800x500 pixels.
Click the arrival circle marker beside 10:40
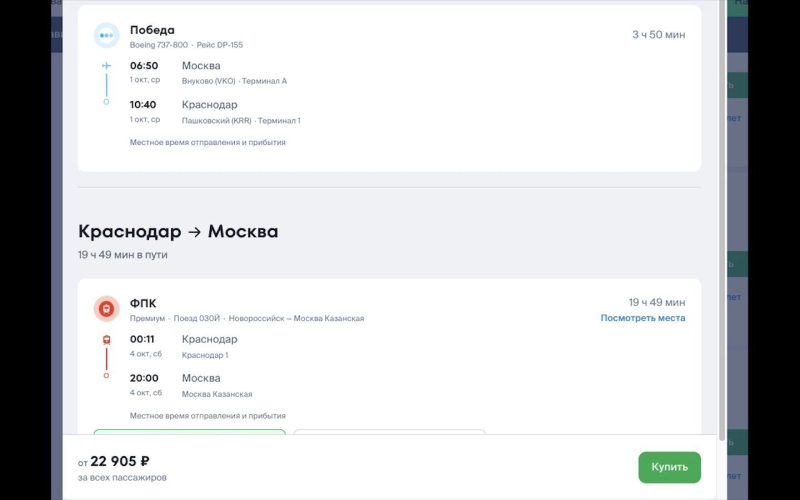106,102
